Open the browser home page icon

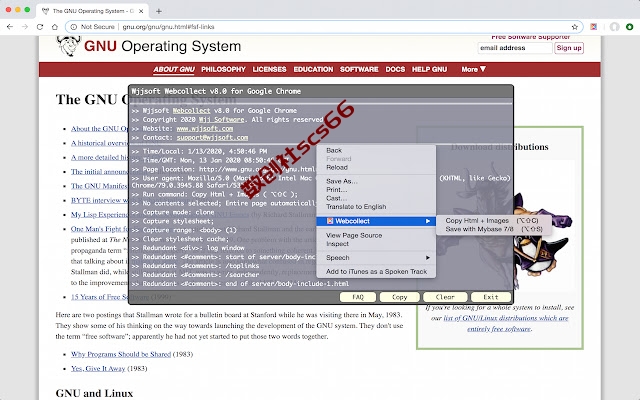click(55, 27)
